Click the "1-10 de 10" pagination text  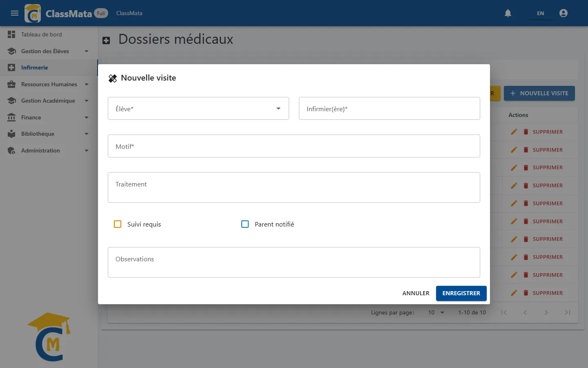click(472, 312)
